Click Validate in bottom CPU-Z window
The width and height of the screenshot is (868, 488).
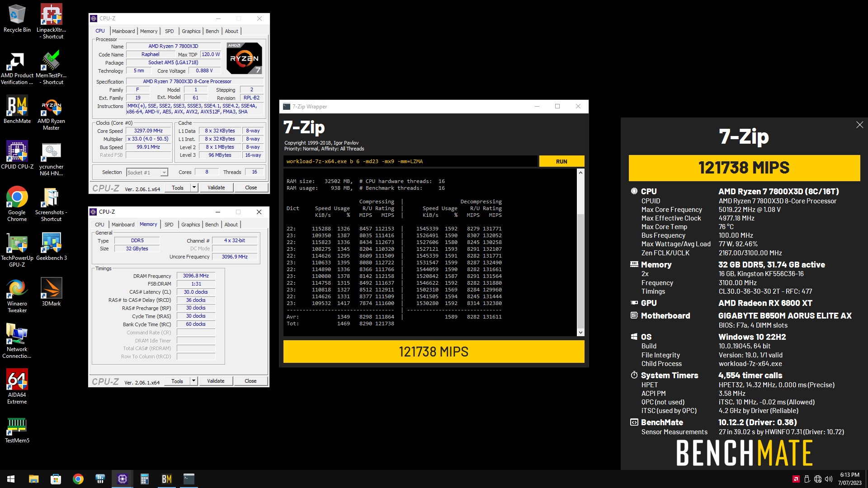point(216,381)
